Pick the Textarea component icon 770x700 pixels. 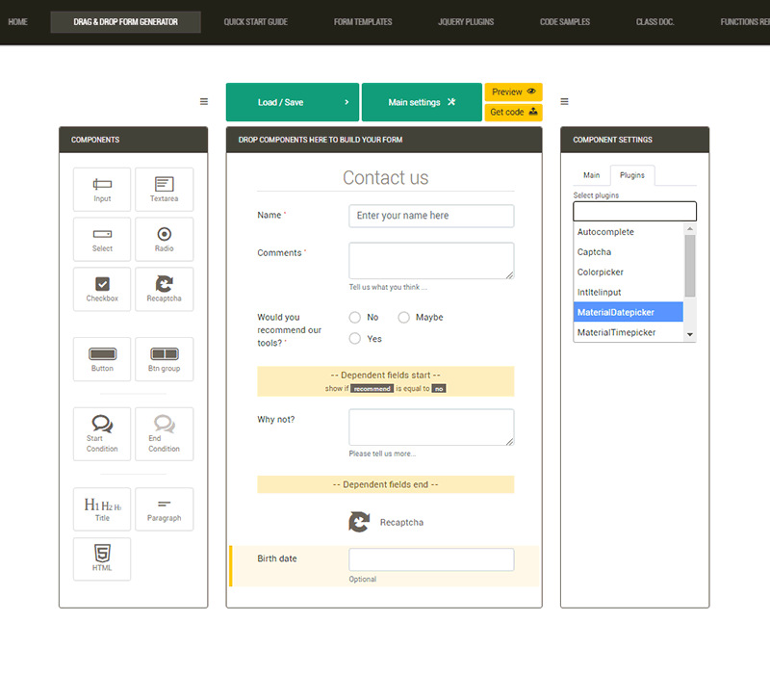(x=164, y=189)
